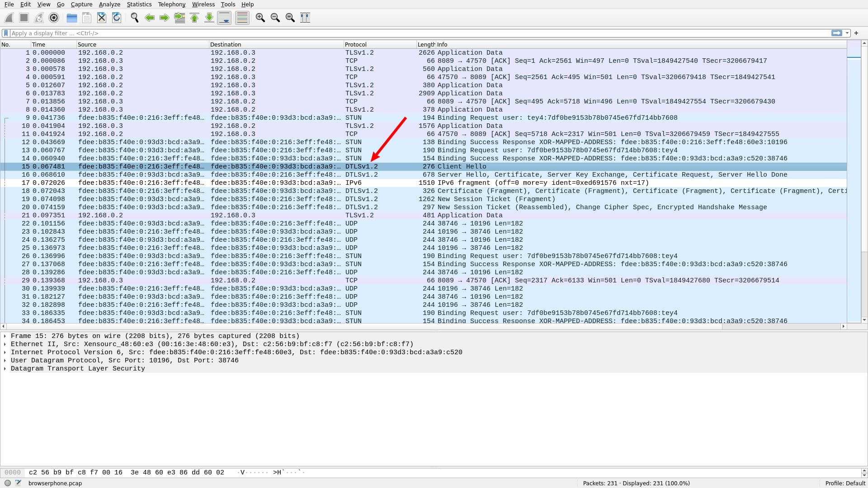Expand the Ethernet II layer
This screenshot has width=868, height=488.
5,344
